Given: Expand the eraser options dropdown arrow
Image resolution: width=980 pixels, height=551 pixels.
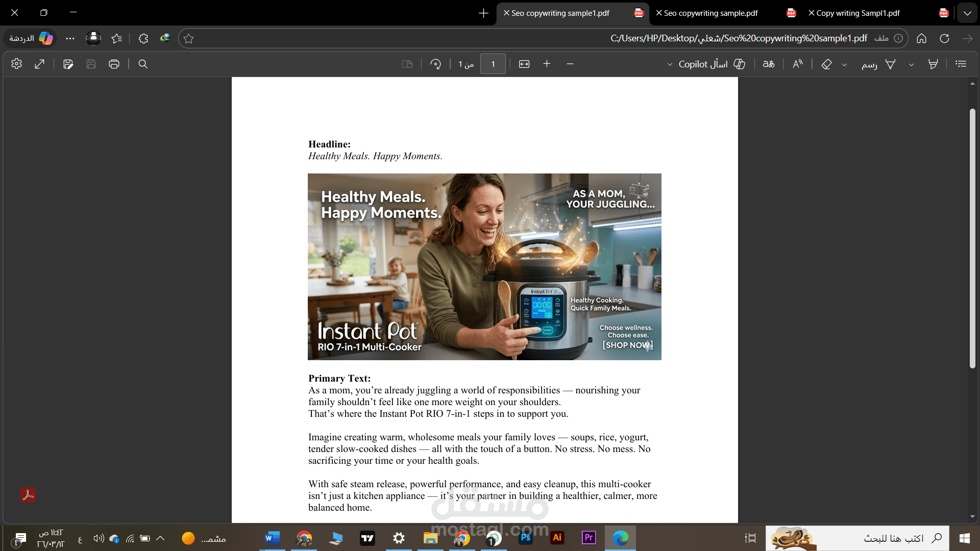Looking at the screenshot, I should click(844, 64).
